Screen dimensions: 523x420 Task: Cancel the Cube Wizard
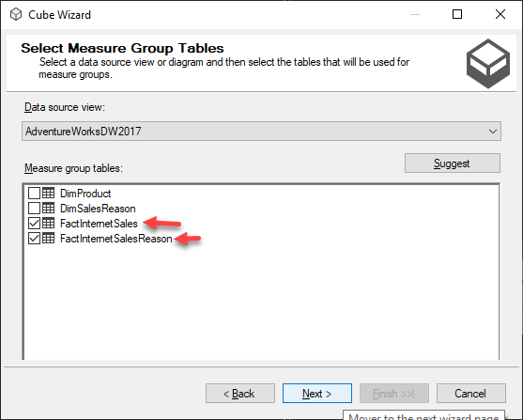(x=471, y=394)
